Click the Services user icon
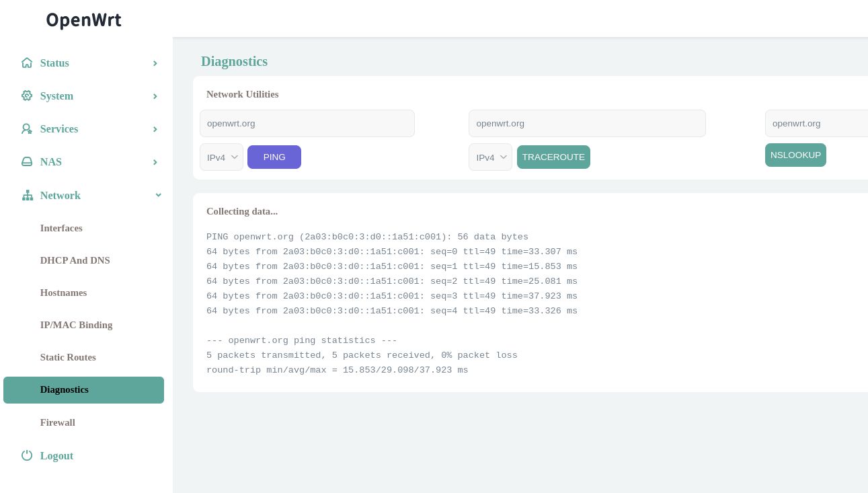The width and height of the screenshot is (868, 493). click(x=27, y=128)
